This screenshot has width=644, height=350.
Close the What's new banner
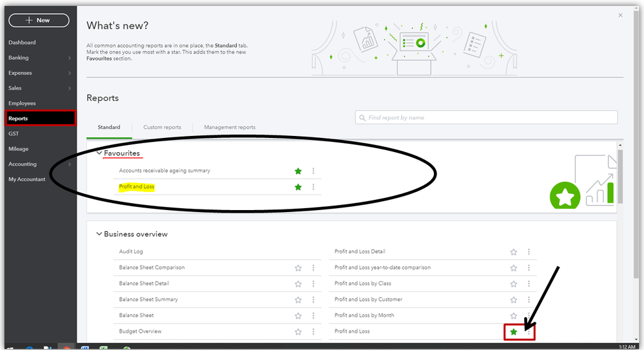(620, 15)
